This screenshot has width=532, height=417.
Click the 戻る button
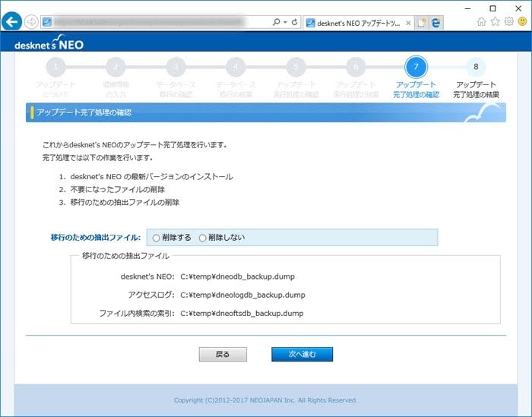223,354
